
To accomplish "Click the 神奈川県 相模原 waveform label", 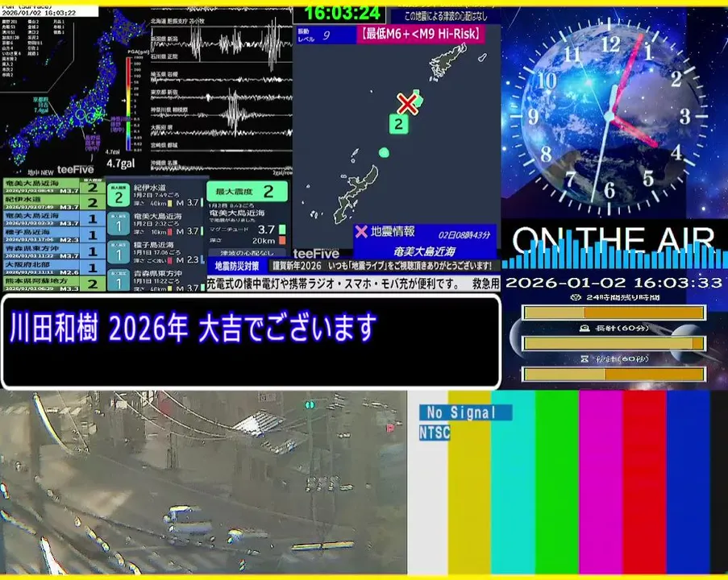I will 169,110.
